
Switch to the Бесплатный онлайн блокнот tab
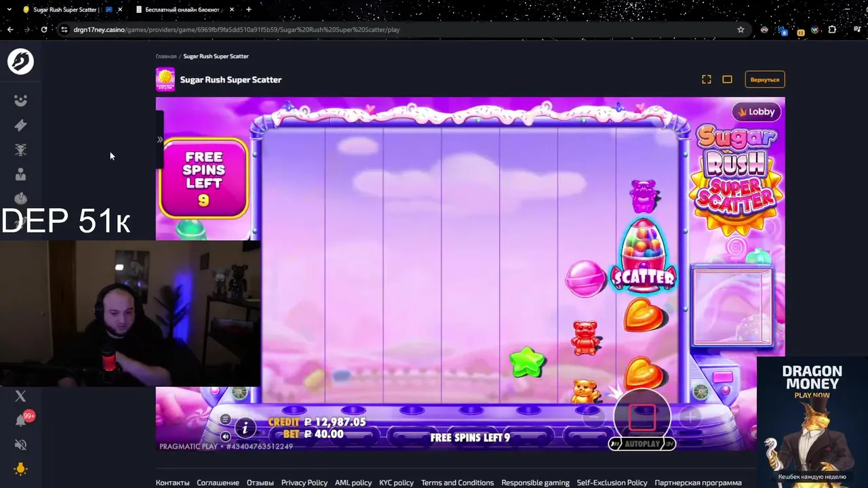coord(185,9)
